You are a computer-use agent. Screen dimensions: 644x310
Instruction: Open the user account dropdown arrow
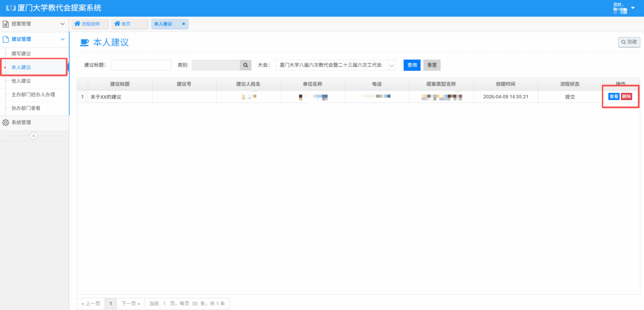click(x=633, y=8)
